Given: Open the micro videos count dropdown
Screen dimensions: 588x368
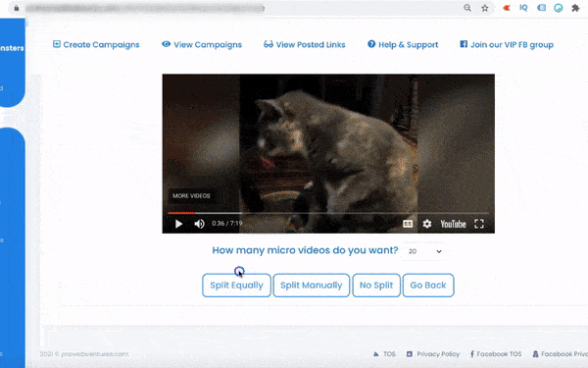Looking at the screenshot, I should (x=423, y=251).
